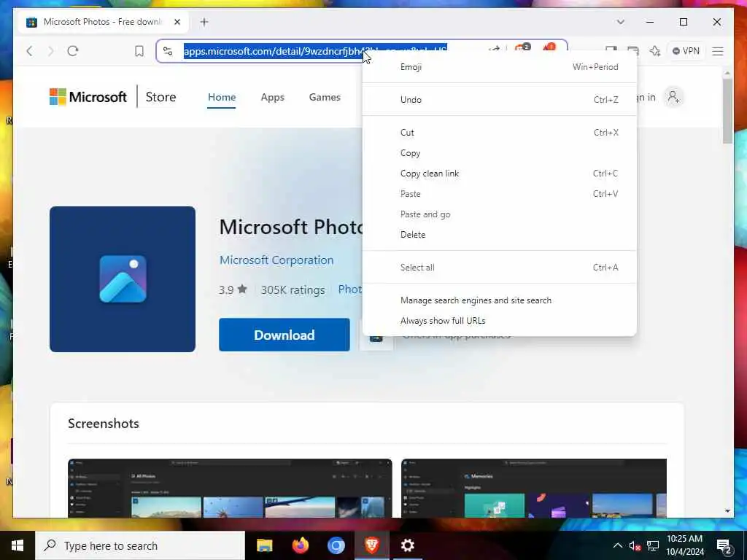Click the Screenshots section heading

coord(104,424)
